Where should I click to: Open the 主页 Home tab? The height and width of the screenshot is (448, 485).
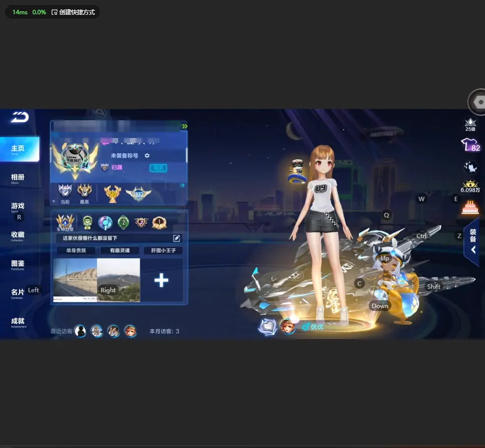[20, 149]
